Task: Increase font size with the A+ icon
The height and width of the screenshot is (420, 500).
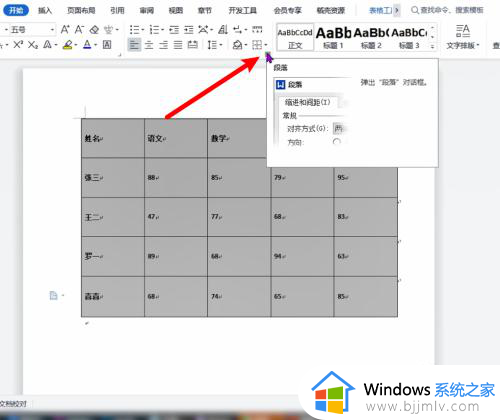Action: click(65, 30)
